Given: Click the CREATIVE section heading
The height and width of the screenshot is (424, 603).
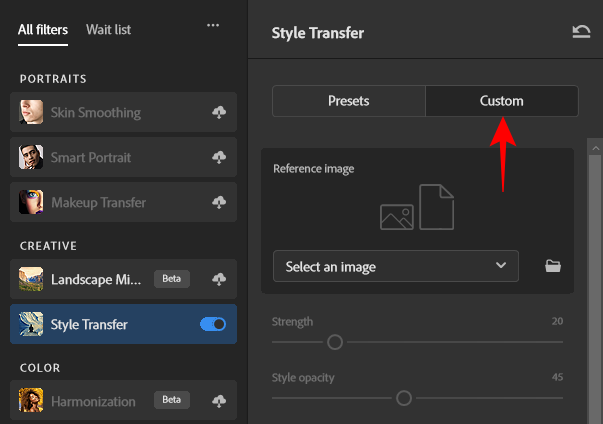Looking at the screenshot, I should [48, 246].
